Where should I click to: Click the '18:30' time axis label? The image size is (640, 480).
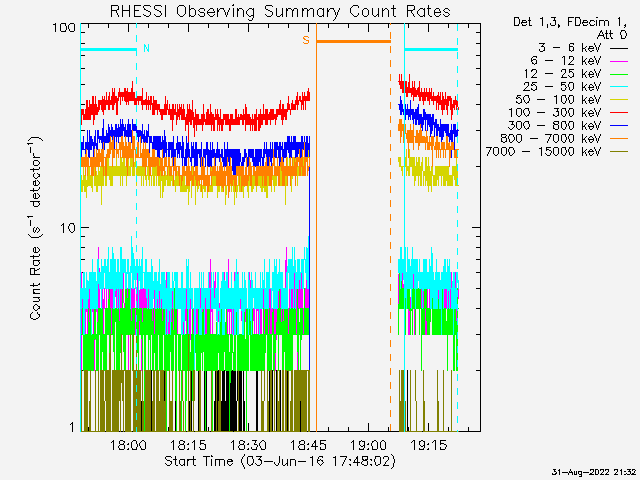tap(248, 445)
